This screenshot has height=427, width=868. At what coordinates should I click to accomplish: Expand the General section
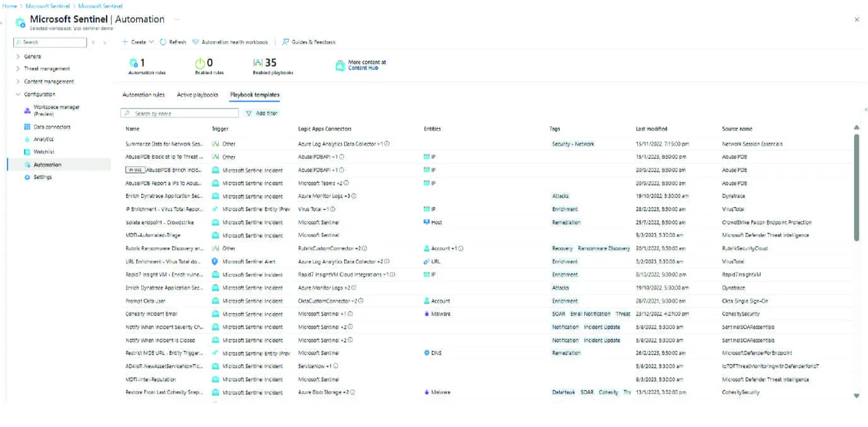tap(32, 56)
